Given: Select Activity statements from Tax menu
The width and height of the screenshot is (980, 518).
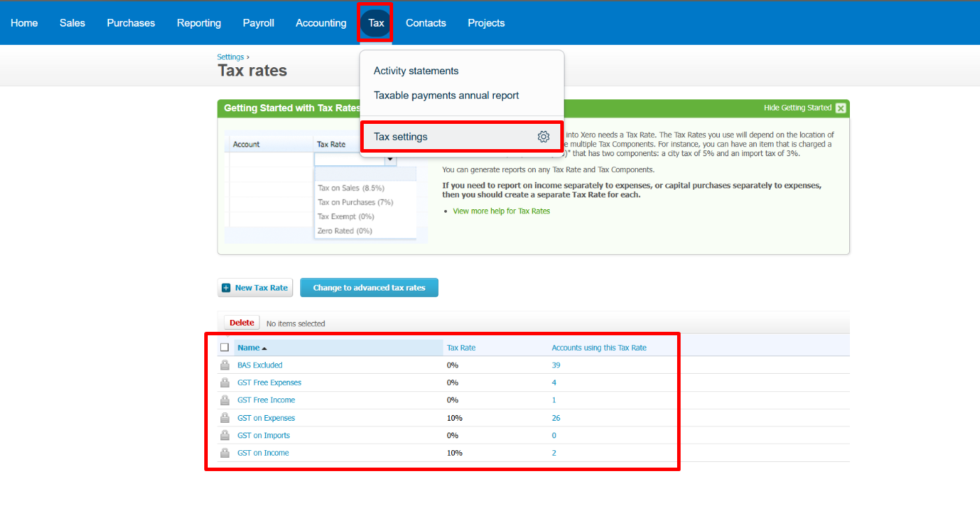Looking at the screenshot, I should point(416,71).
